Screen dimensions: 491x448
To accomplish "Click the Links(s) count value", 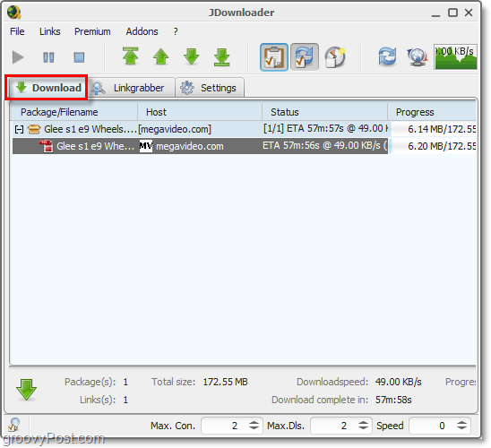I will pyautogui.click(x=125, y=400).
